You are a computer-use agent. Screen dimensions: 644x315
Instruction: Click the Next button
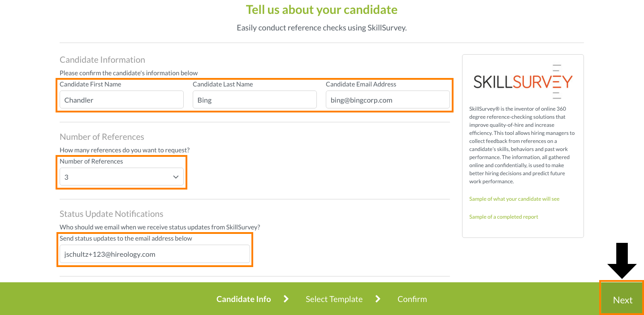(622, 299)
